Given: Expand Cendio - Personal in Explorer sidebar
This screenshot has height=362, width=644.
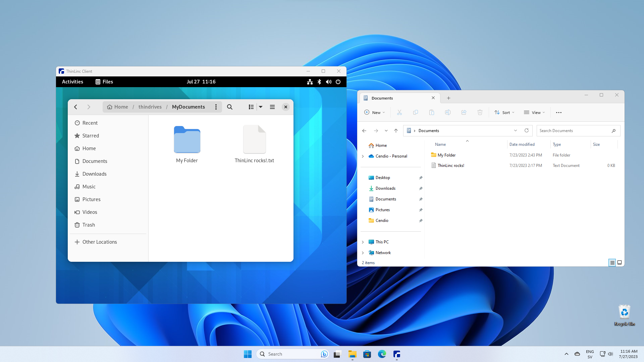Looking at the screenshot, I should (x=363, y=156).
